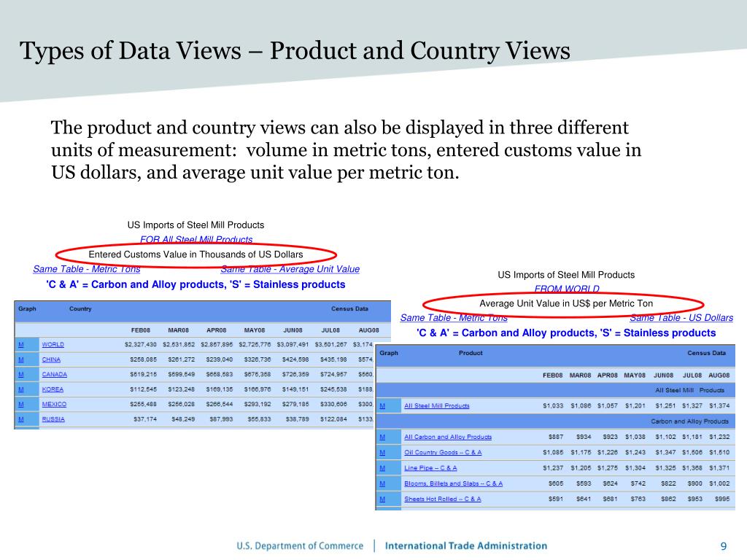Viewport: 747px width, 560px height.
Task: Open graph link M for All Steel Mill Products
Action: point(382,405)
